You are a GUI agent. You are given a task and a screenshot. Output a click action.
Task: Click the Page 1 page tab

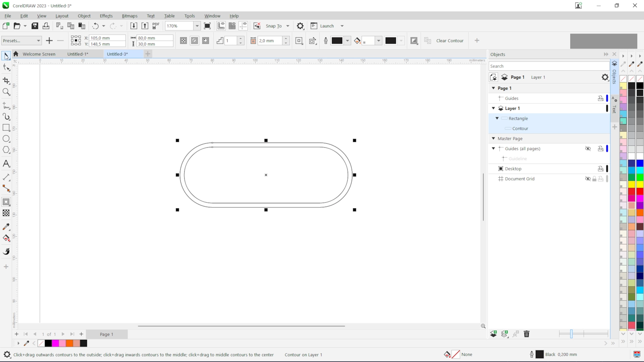pyautogui.click(x=106, y=334)
